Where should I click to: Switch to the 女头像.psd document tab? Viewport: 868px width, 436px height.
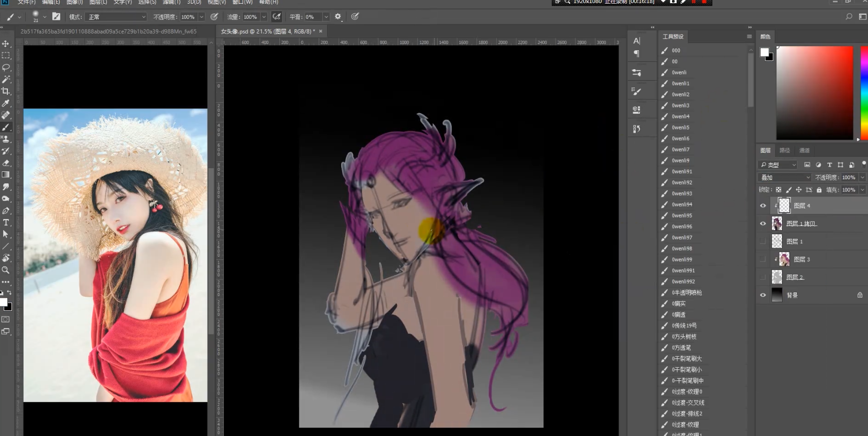tap(267, 31)
